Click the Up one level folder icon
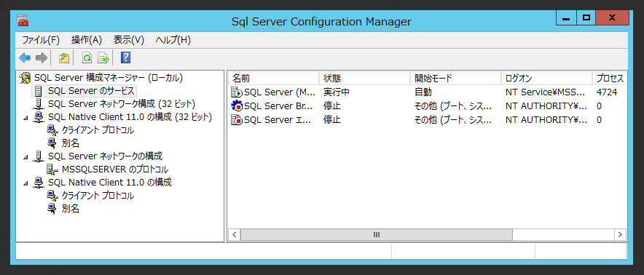 [63, 58]
